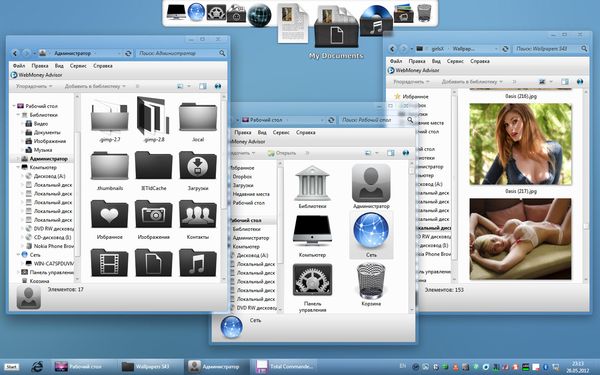Open the .gimp-2.7 folder

pyautogui.click(x=109, y=119)
